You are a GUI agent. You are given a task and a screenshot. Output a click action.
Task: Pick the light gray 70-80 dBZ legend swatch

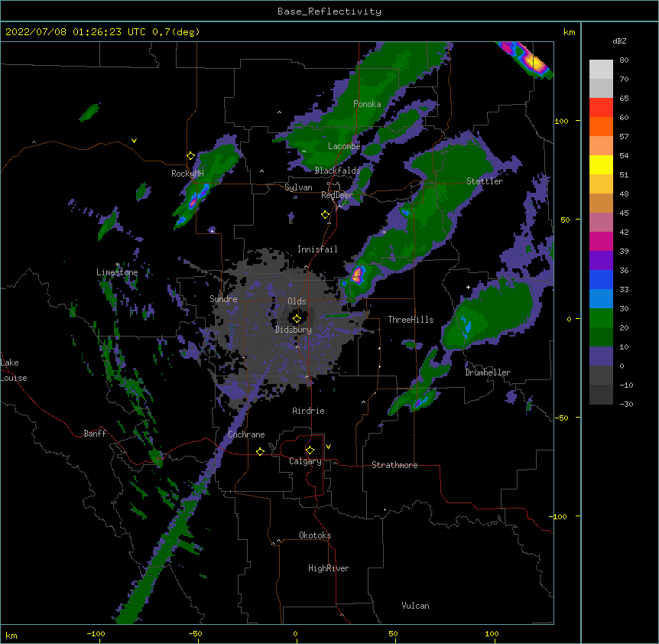click(601, 70)
